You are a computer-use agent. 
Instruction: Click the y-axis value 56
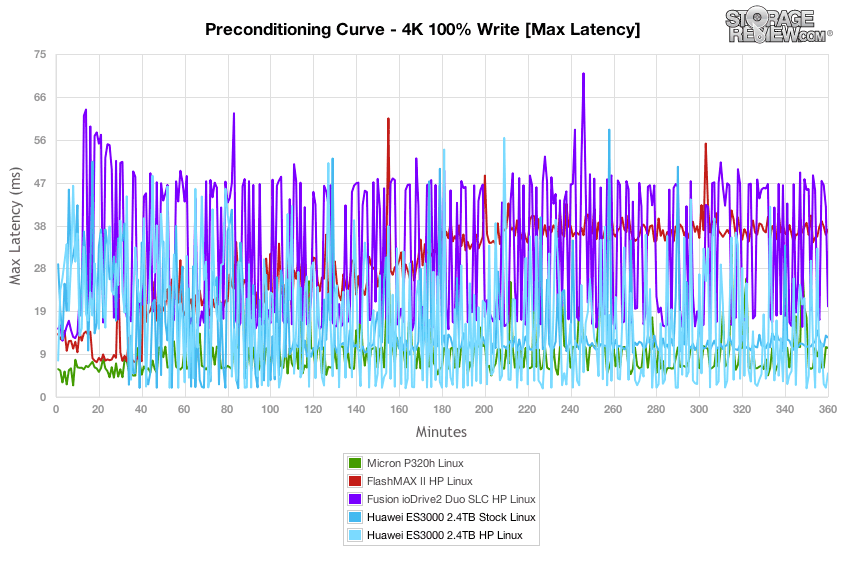coord(40,140)
